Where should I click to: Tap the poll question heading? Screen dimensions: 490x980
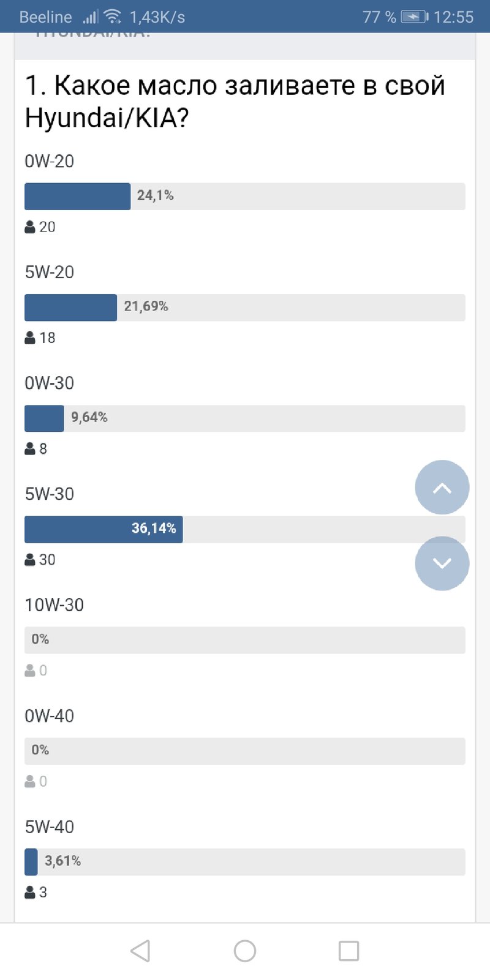pyautogui.click(x=235, y=101)
